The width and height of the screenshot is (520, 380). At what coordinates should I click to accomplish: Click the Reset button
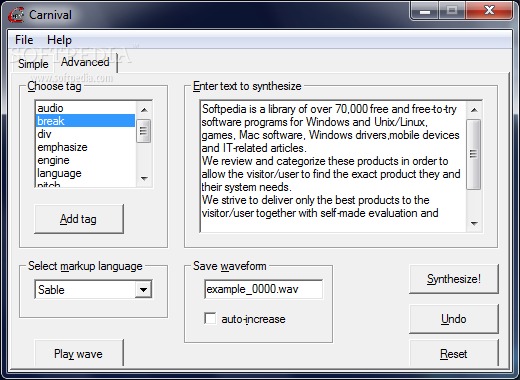tap(454, 353)
